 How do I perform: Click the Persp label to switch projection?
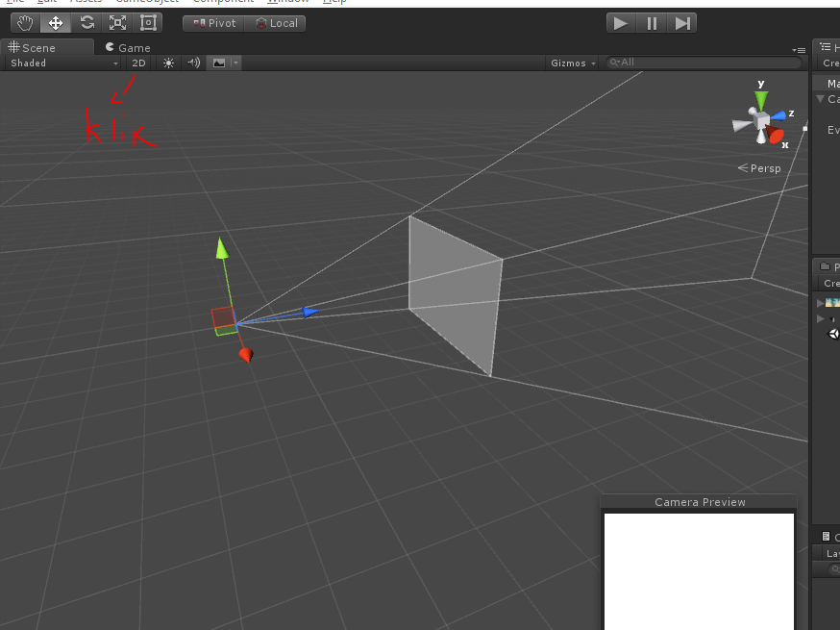coord(766,168)
